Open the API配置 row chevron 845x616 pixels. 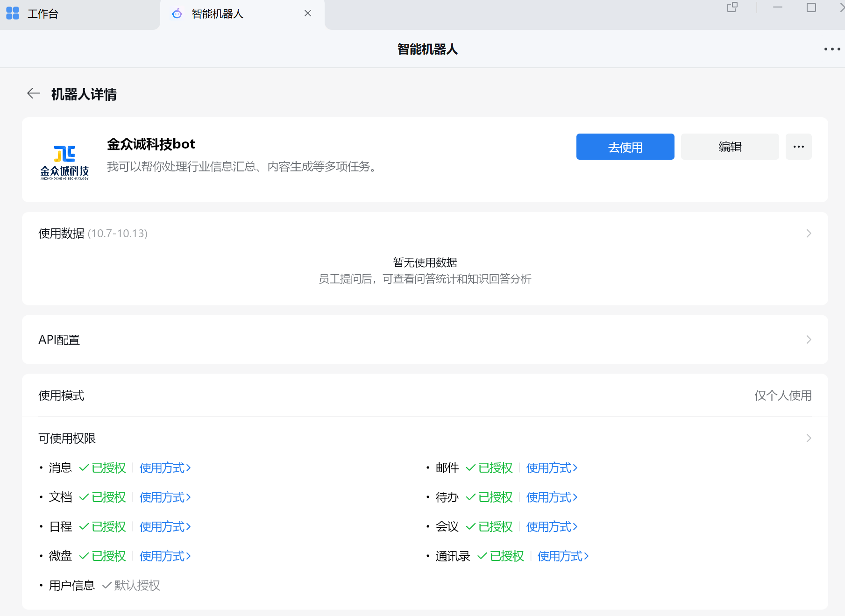click(x=809, y=340)
